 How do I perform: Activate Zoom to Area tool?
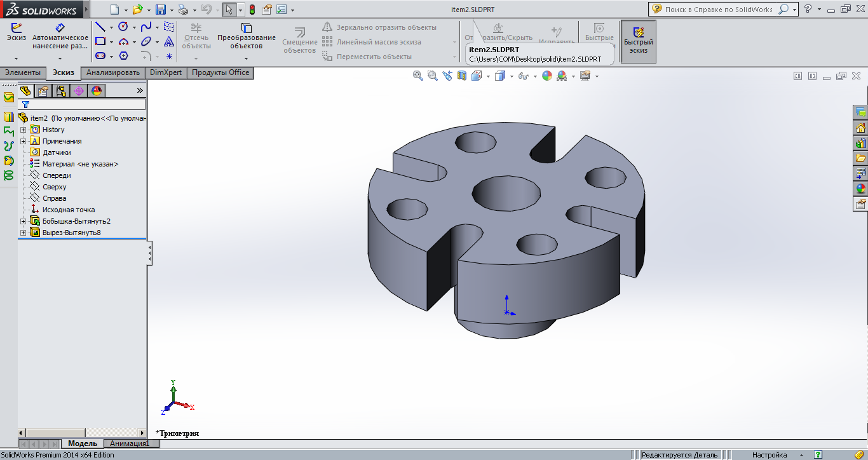433,76
